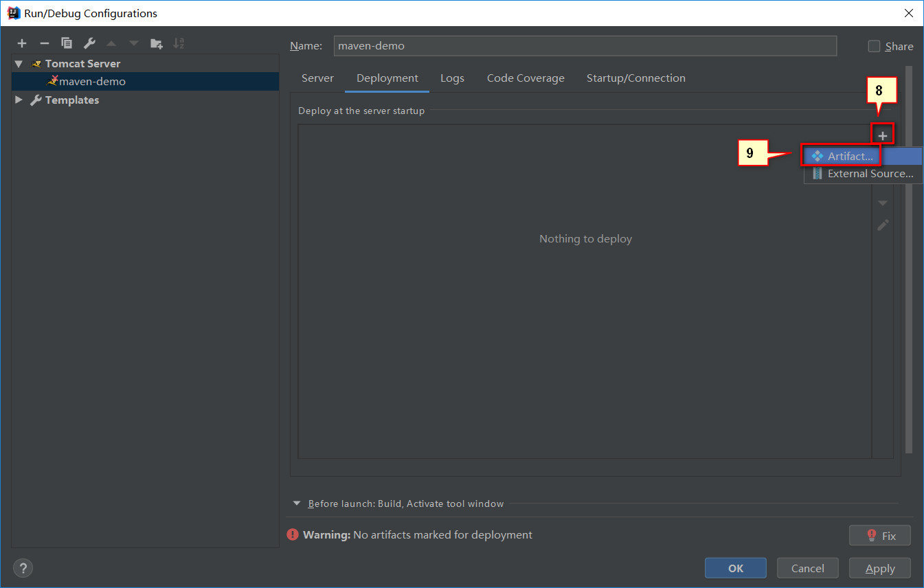Click 'Deploy at the server startup' label

coord(361,111)
